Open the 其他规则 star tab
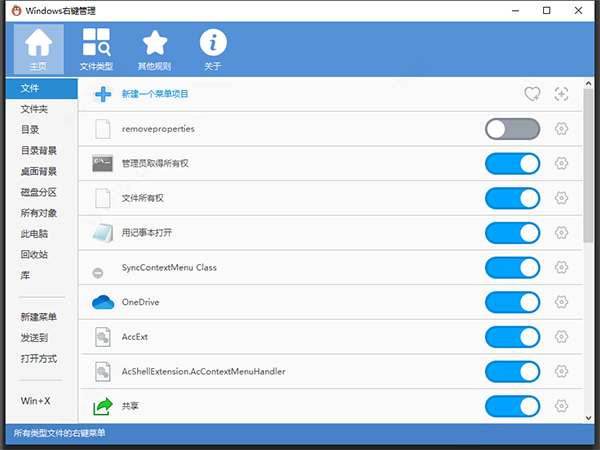Image resolution: width=600 pixels, height=450 pixels. coord(155,49)
